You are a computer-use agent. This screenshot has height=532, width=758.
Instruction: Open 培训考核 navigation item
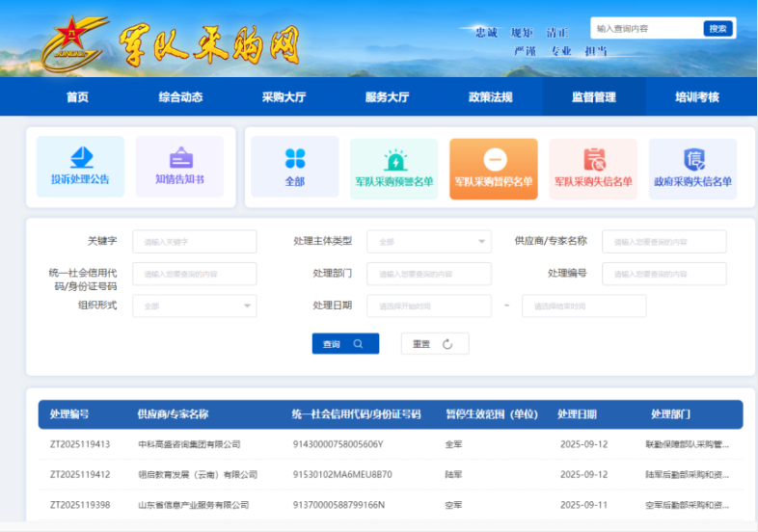(x=697, y=97)
